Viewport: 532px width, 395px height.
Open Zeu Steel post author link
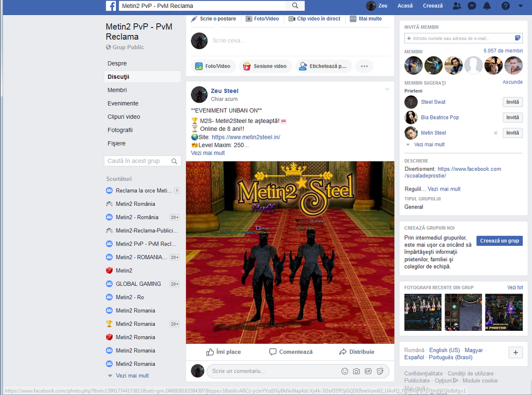(x=225, y=91)
